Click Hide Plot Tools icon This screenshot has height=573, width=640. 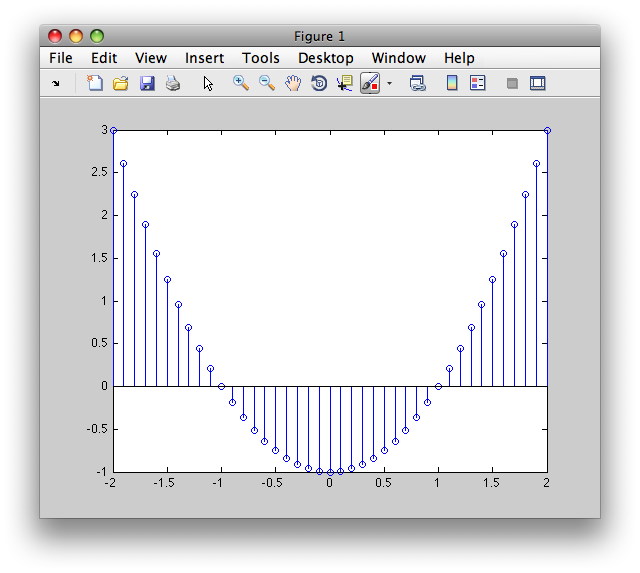pyautogui.click(x=512, y=84)
